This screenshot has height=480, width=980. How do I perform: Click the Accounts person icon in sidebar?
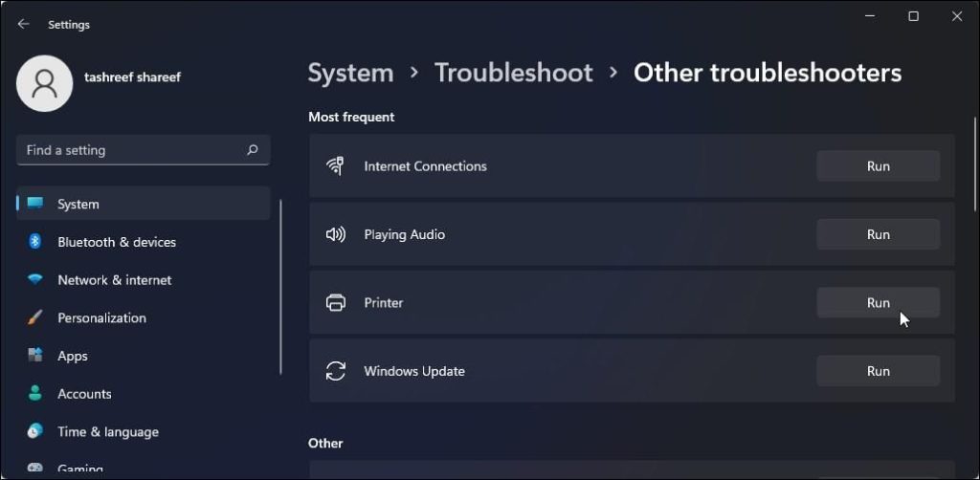coord(35,394)
